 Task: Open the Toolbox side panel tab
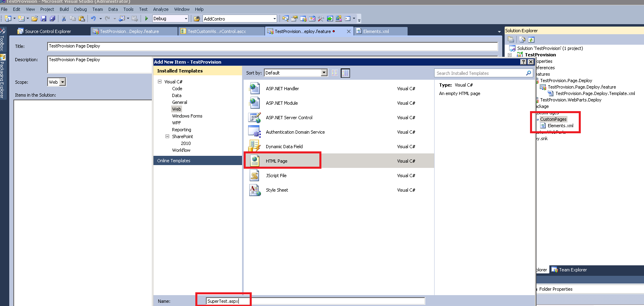[x=2, y=39]
